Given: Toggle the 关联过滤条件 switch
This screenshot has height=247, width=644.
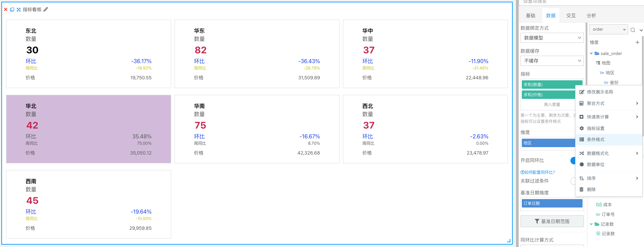Looking at the screenshot, I should 573,181.
